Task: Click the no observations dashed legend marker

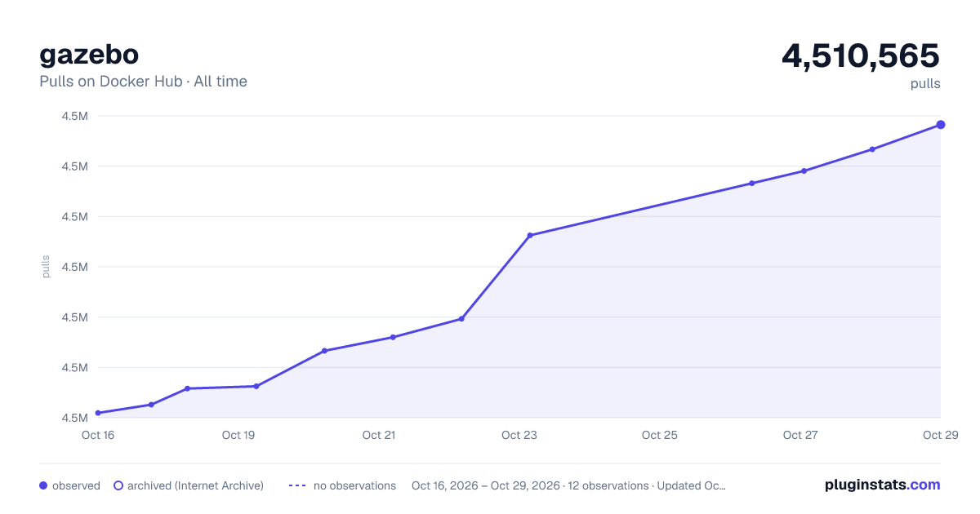Action: coord(296,485)
